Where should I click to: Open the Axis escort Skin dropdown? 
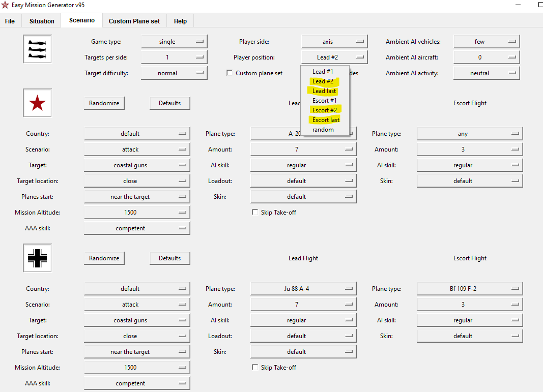click(470, 336)
